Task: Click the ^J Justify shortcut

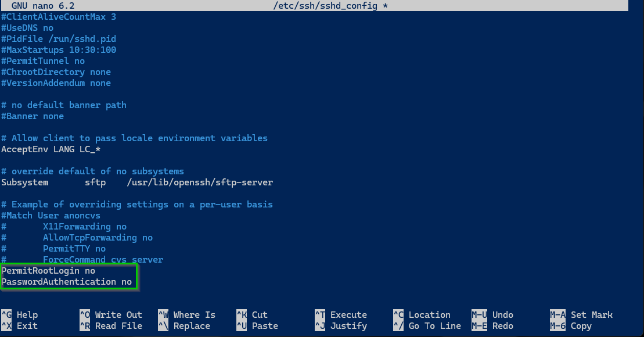Action: 341,326
